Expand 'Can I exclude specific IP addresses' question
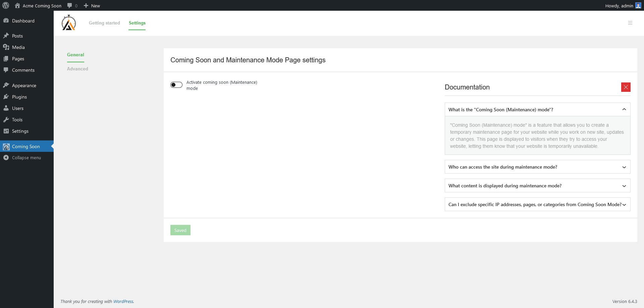The image size is (644, 308). (x=538, y=204)
